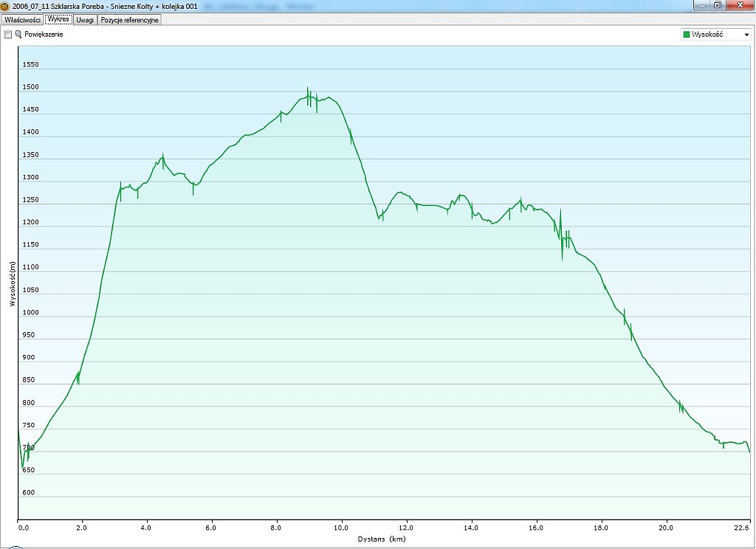The image size is (756, 549).
Task: Enable the Powiększenie zoom checkbox
Action: (7, 35)
